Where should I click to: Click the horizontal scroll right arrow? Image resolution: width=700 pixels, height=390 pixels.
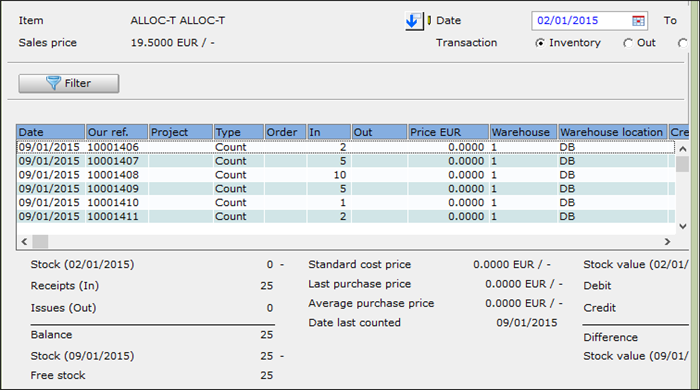(x=667, y=241)
